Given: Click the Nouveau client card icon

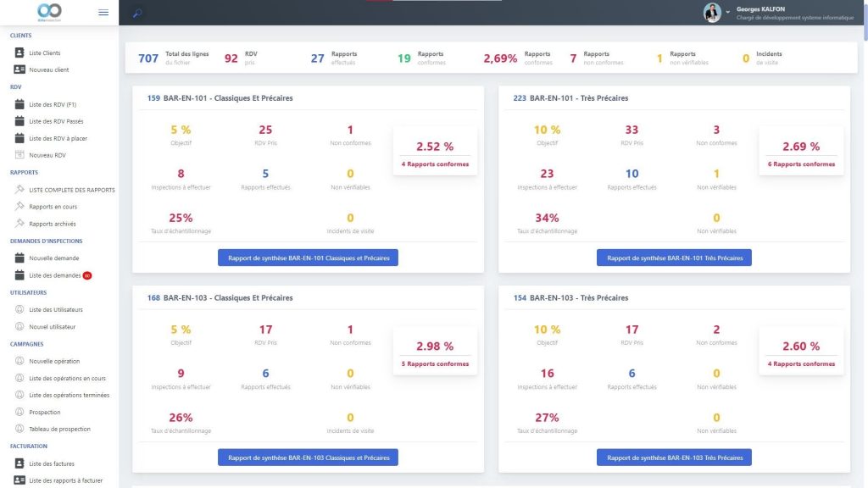Looking at the screenshot, I should pyautogui.click(x=20, y=69).
